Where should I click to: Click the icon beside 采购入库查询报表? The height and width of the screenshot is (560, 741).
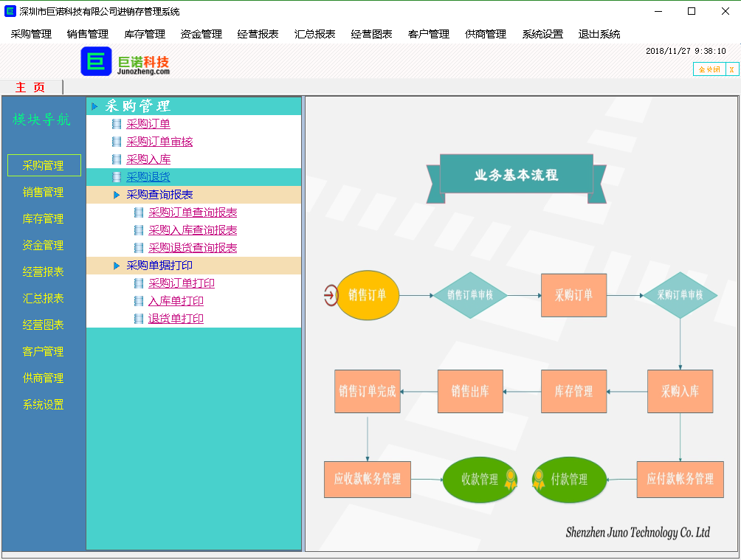pos(139,230)
